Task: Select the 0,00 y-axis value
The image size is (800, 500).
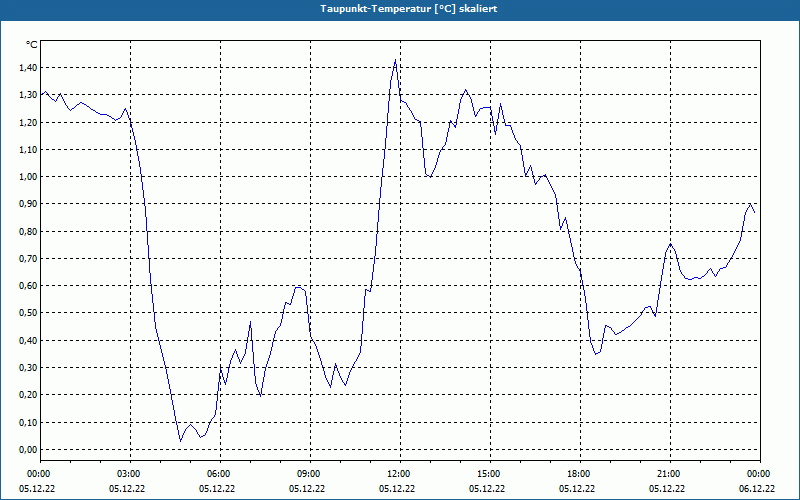Action: pos(27,449)
